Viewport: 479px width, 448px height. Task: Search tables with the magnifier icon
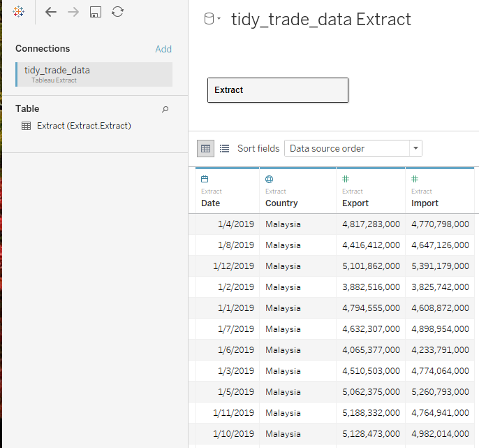coord(165,109)
